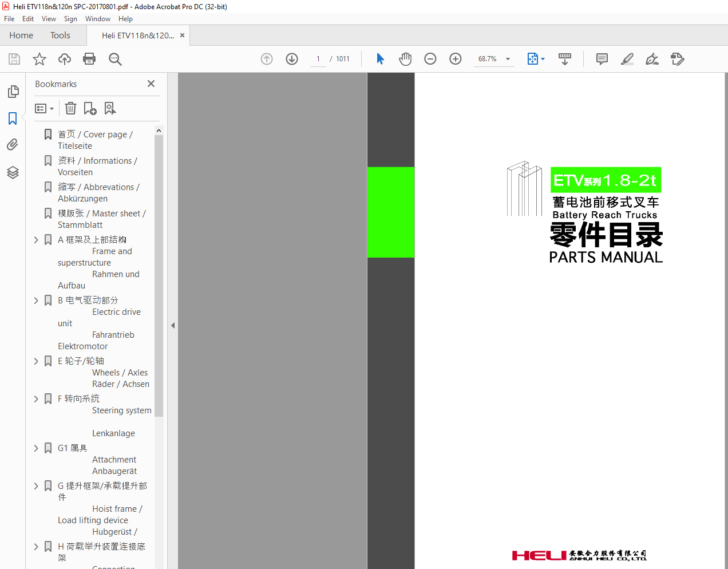
Task: Open the fit page options icon
Action: pyautogui.click(x=536, y=59)
